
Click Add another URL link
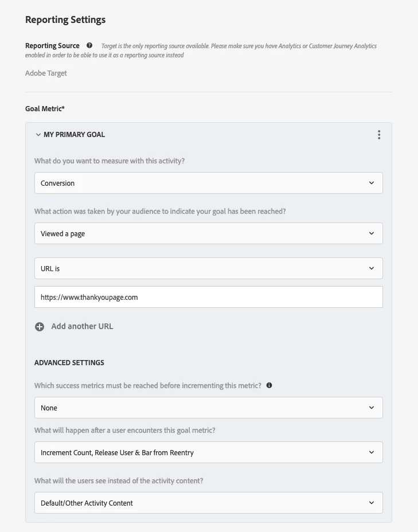pos(82,326)
